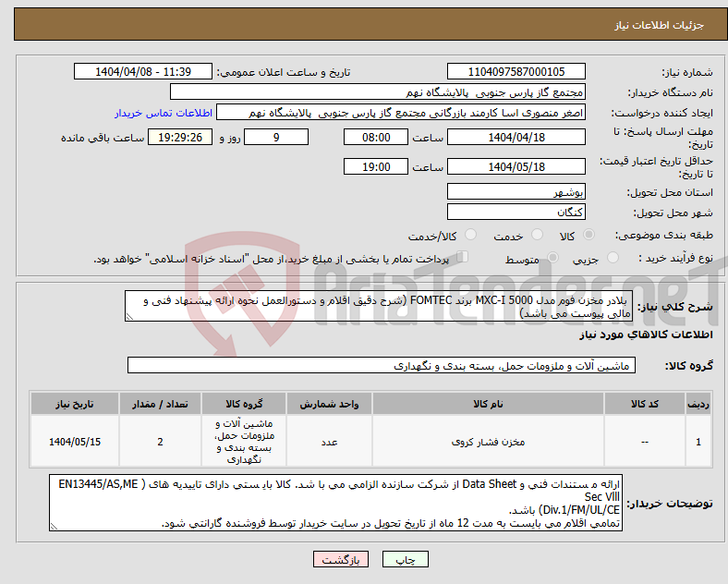Click the ردیف column header

[x=698, y=404]
